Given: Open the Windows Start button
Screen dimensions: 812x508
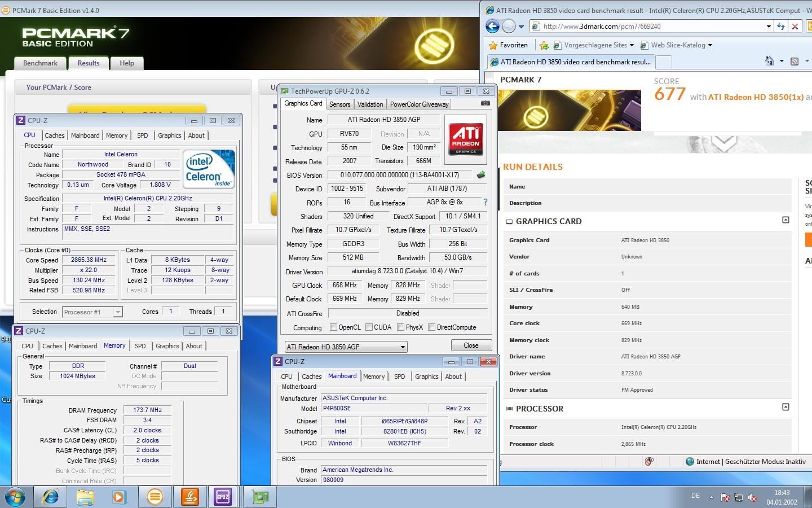Looking at the screenshot, I should tap(14, 497).
